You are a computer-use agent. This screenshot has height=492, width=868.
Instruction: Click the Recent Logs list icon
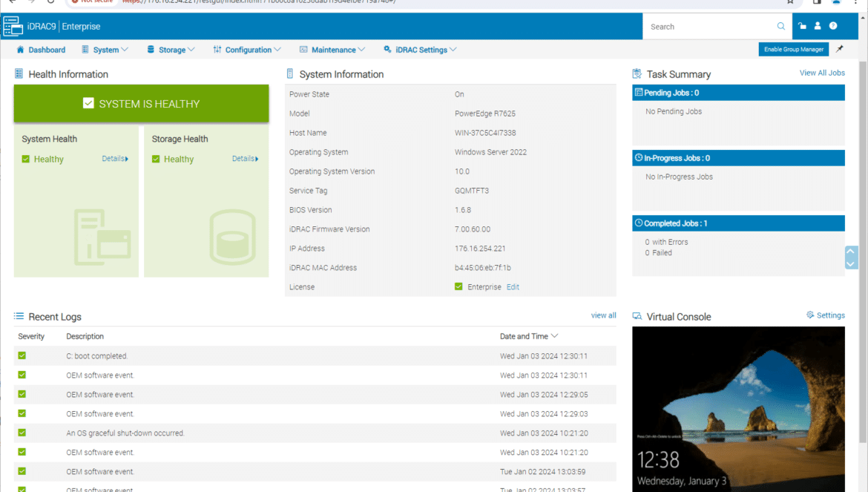(19, 316)
